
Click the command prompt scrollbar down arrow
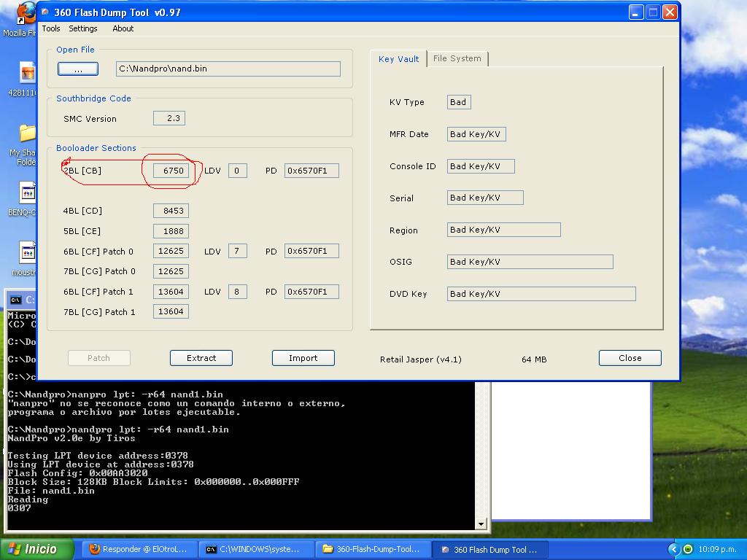[x=481, y=524]
